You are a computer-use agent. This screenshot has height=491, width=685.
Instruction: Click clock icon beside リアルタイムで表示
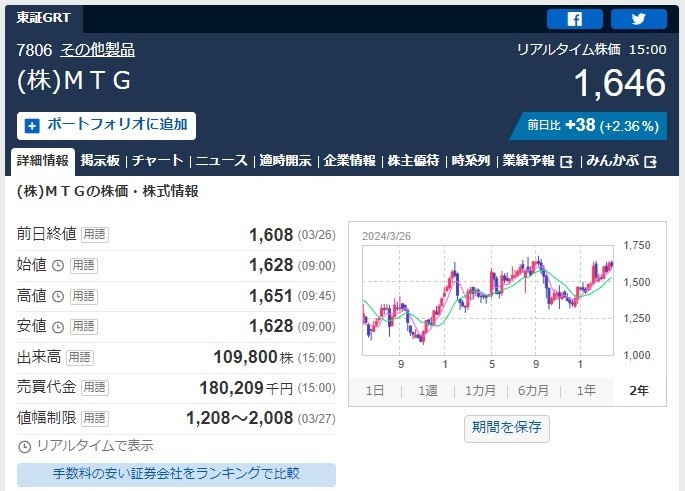click(24, 447)
